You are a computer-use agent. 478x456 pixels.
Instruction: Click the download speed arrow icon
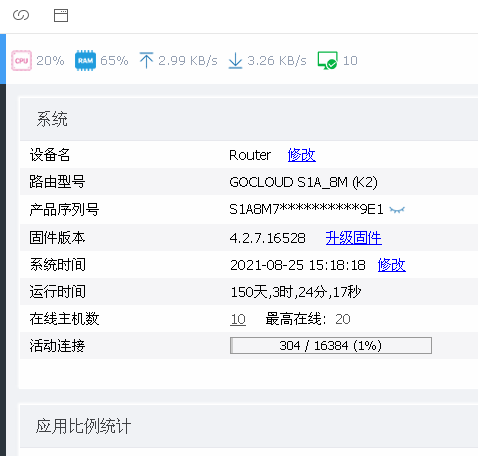(235, 60)
